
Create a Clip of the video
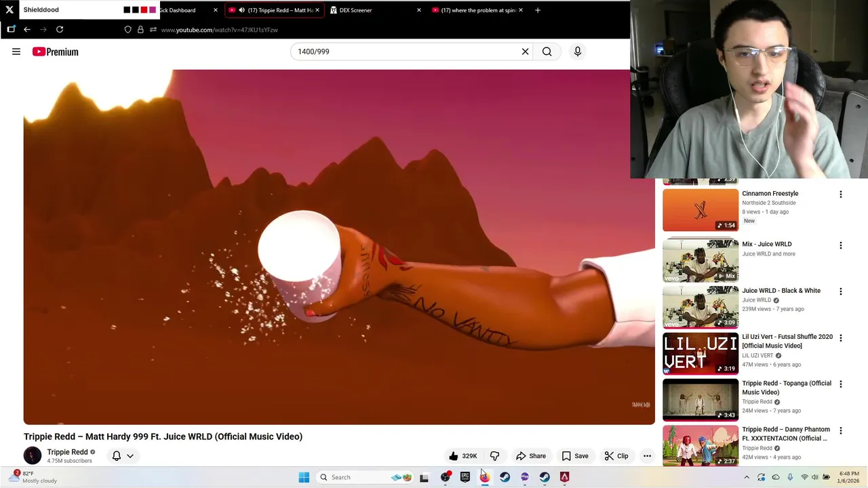[x=616, y=456]
